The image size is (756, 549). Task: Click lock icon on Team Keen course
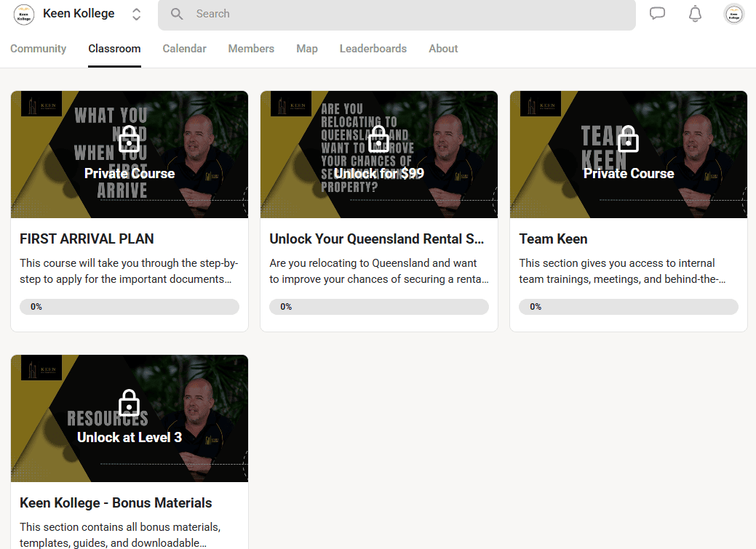point(628,138)
